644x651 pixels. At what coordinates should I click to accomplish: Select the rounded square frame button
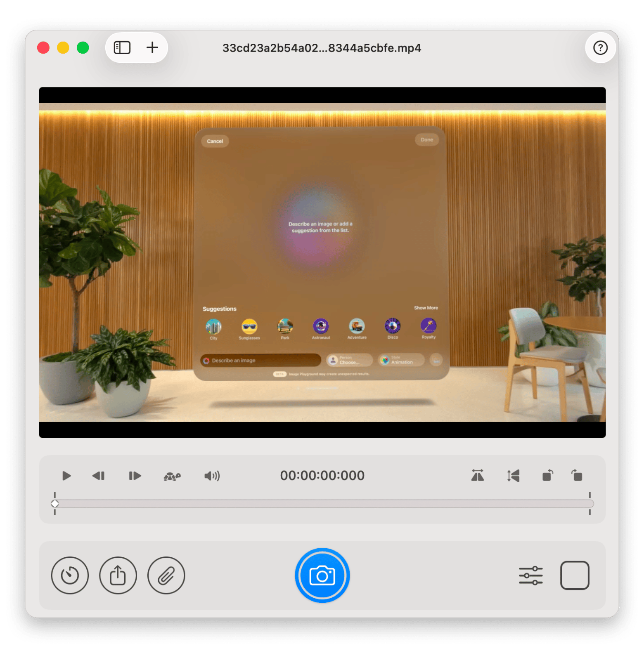(x=574, y=575)
